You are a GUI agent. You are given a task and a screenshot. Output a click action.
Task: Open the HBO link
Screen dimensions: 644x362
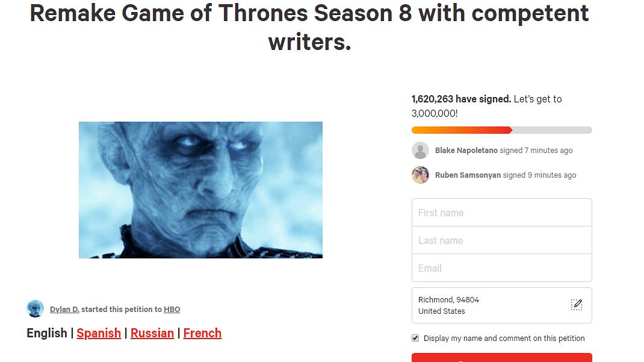172,310
